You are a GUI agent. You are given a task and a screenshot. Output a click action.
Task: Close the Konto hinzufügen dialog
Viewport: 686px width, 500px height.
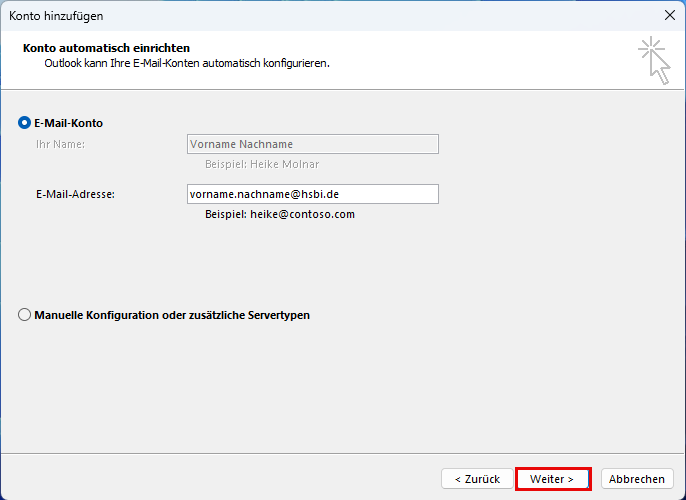[x=668, y=16]
